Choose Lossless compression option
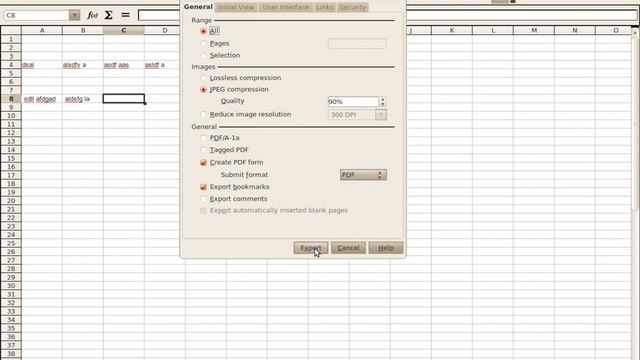The image size is (640, 360). click(203, 78)
